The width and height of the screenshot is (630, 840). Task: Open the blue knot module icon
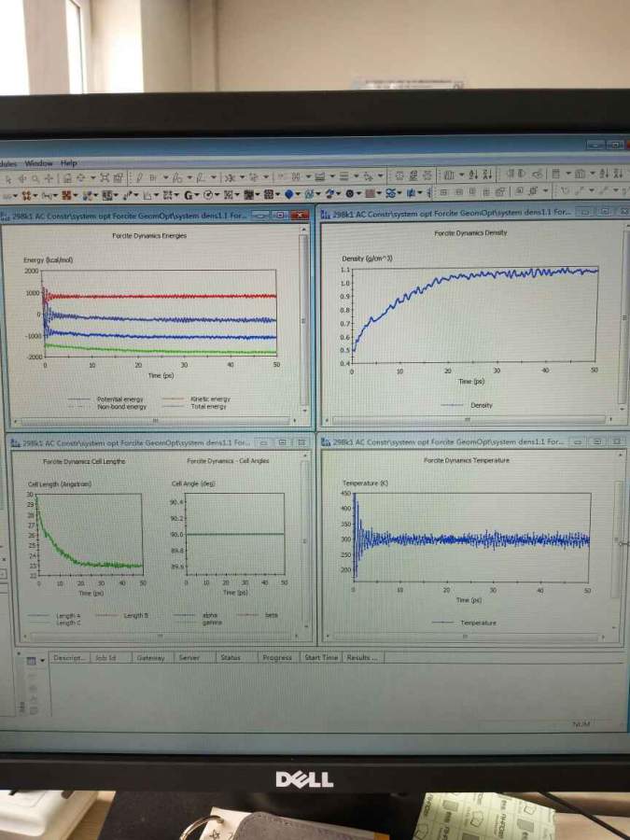pyautogui.click(x=391, y=193)
